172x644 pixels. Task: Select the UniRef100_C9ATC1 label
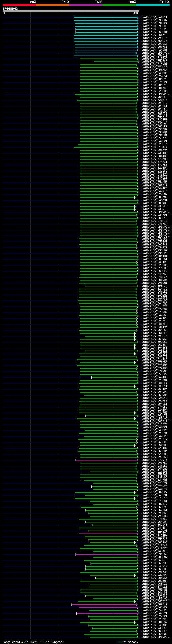coord(154,106)
